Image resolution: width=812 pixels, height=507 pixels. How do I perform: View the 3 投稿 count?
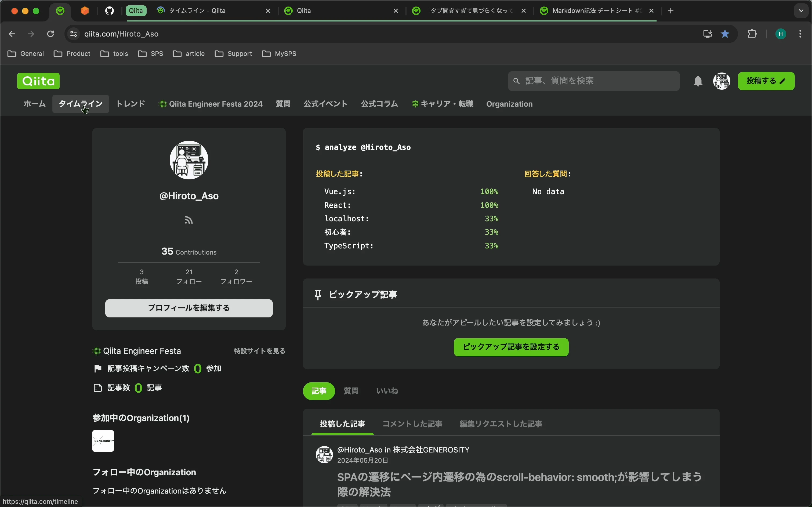click(142, 277)
